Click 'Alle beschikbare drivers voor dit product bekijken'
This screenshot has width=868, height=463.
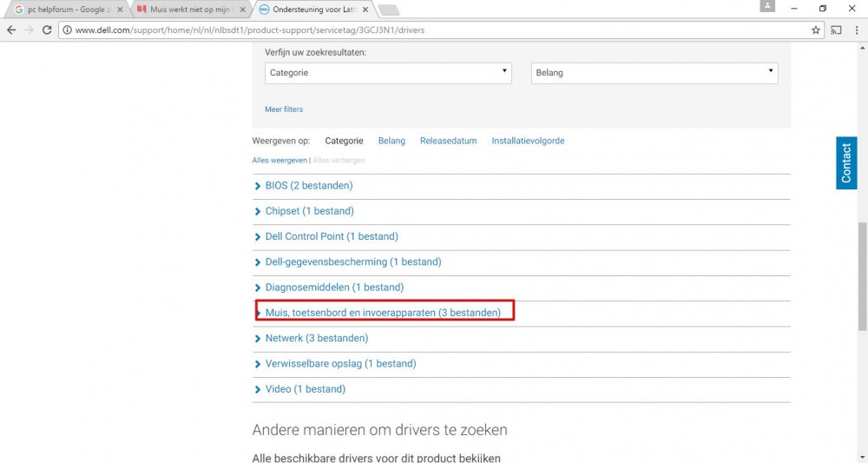pyautogui.click(x=376, y=458)
